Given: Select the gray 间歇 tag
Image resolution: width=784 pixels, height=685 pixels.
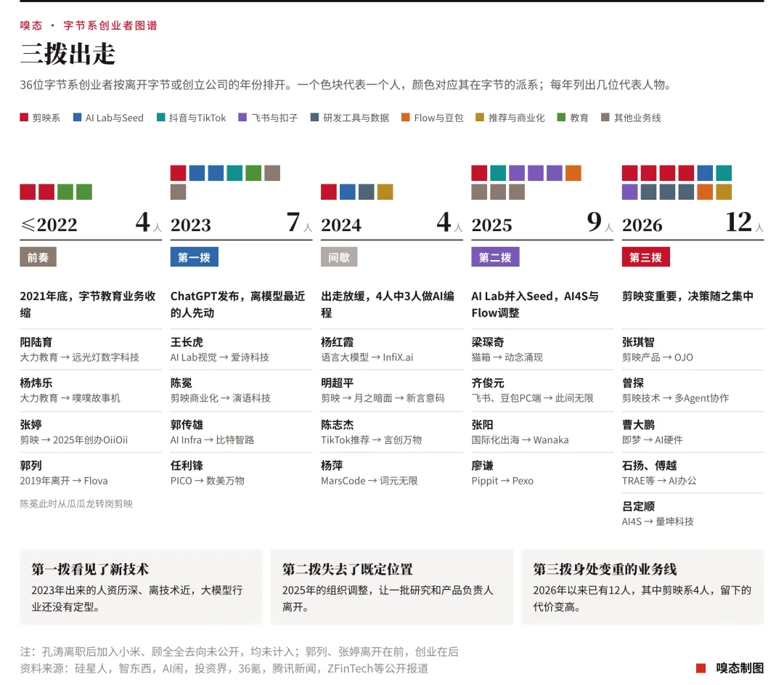Looking at the screenshot, I should point(339,257).
